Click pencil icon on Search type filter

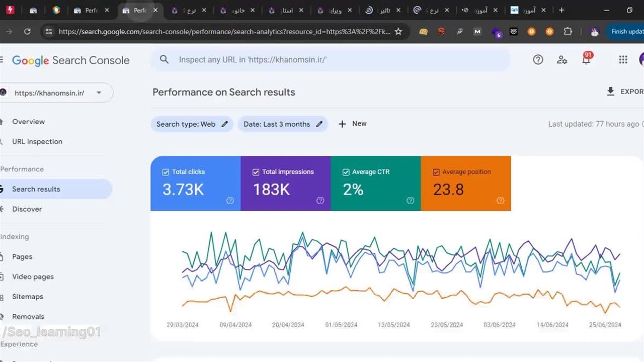225,124
